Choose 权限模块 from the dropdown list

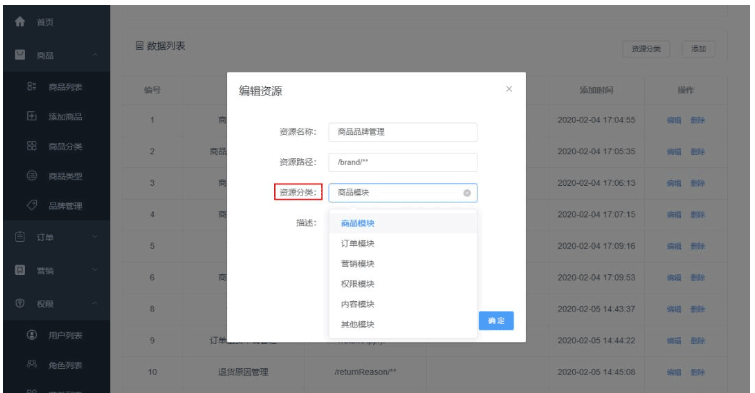pyautogui.click(x=403, y=284)
